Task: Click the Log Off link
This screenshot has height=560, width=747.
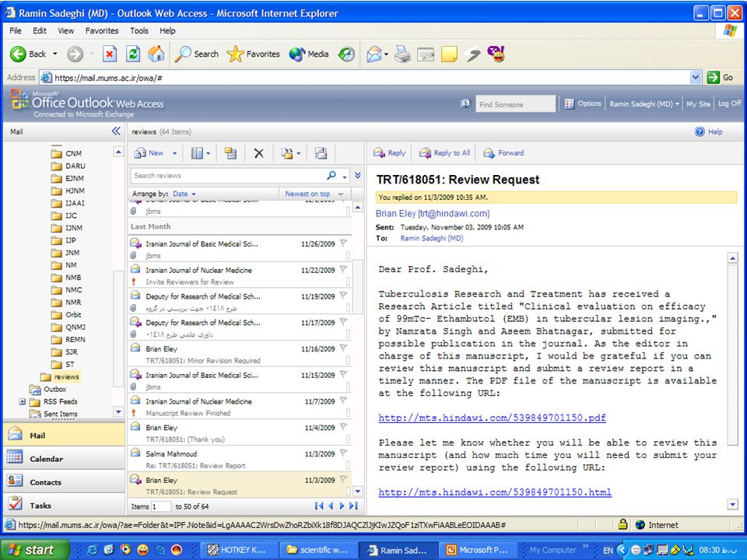Action: pos(729,103)
